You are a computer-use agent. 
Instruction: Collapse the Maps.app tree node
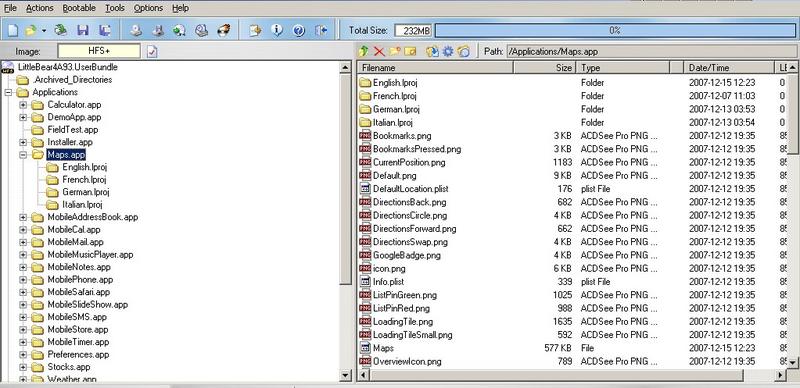pos(23,155)
